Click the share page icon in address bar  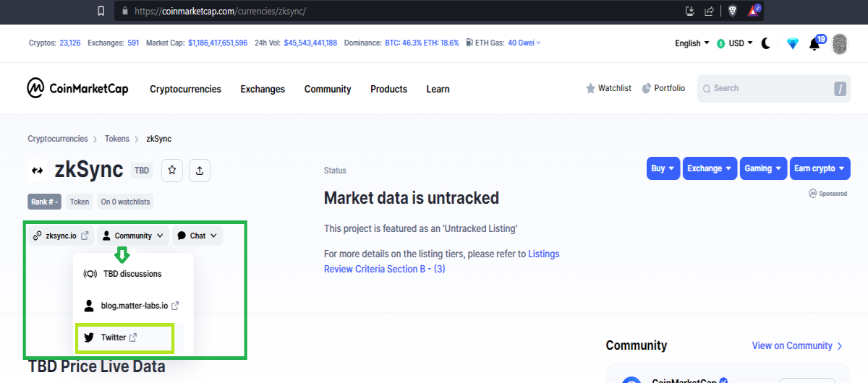click(710, 11)
